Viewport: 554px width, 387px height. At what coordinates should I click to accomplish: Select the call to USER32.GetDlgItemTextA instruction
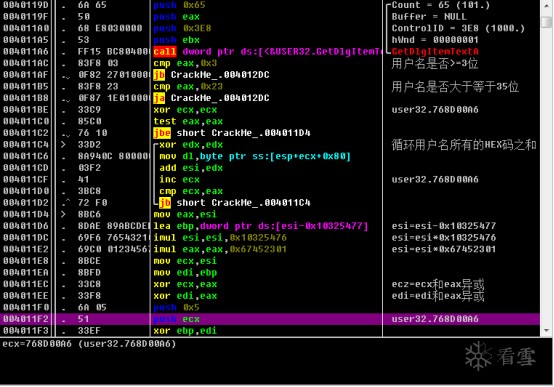267,52
